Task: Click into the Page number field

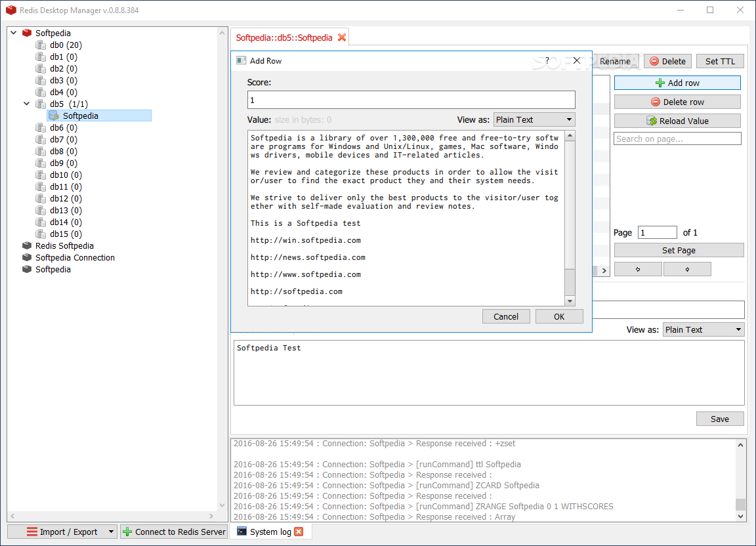Action: coord(657,232)
